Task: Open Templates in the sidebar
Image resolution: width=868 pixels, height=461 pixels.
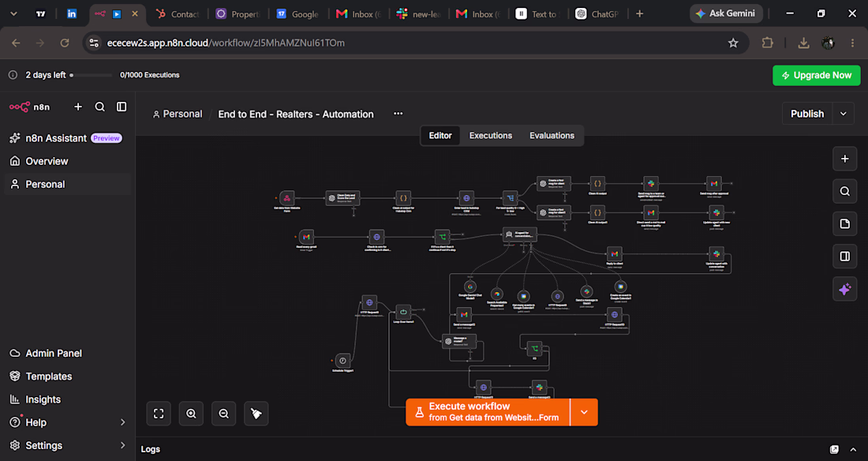Action: pos(68,377)
